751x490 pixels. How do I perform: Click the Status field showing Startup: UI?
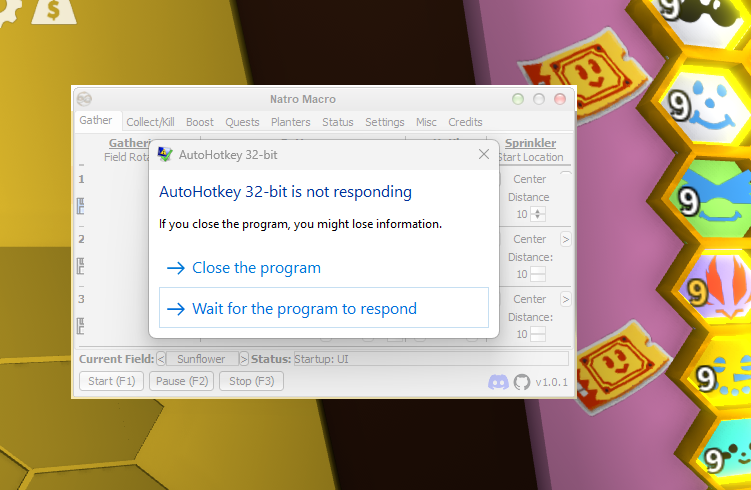pyautogui.click(x=431, y=359)
